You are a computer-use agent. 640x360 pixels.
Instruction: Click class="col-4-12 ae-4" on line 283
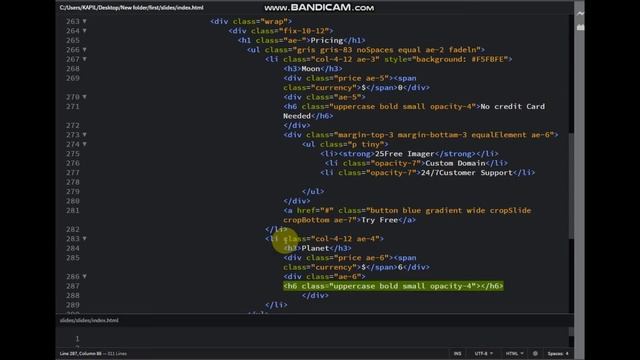click(331, 239)
